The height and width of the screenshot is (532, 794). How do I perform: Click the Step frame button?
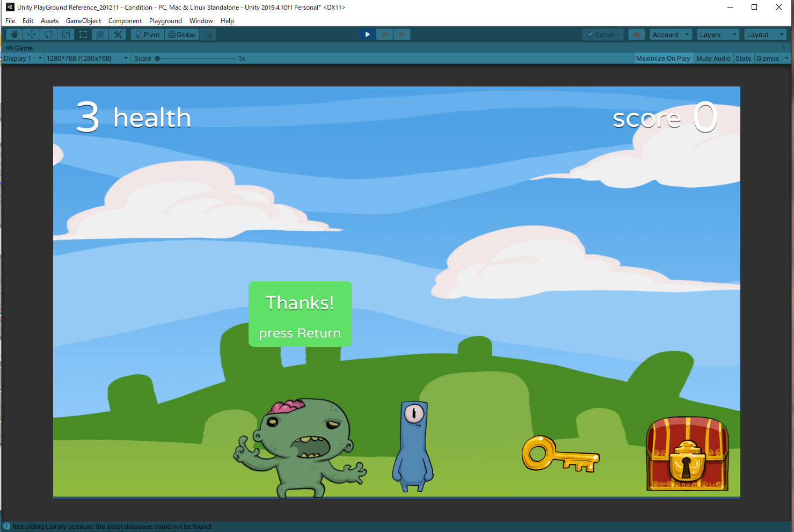coord(402,34)
